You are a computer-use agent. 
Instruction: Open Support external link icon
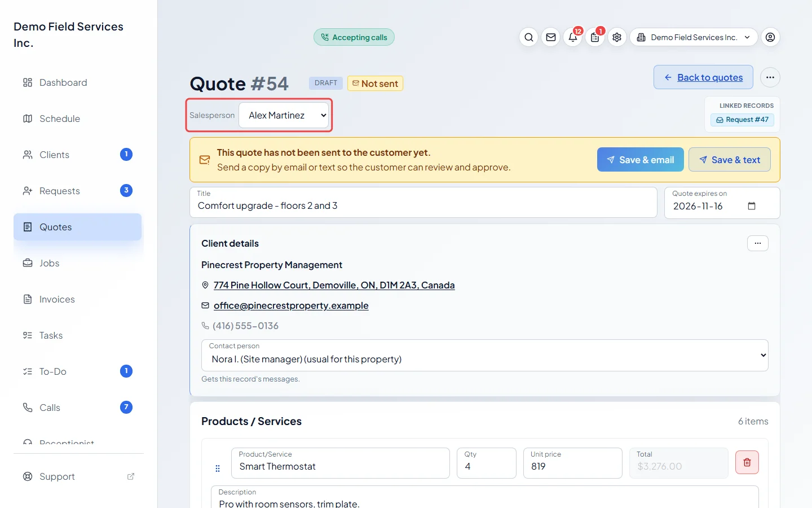tap(131, 476)
